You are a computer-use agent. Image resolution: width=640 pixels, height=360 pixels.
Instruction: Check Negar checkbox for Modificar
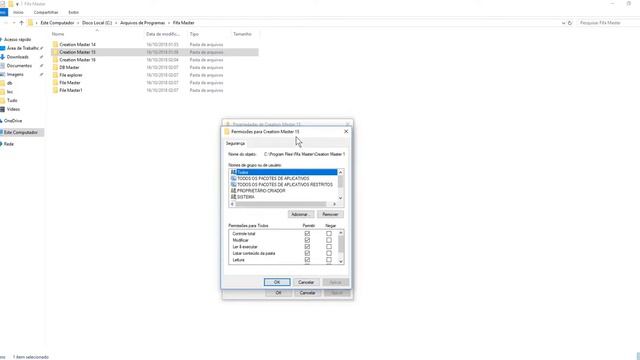pos(329,240)
